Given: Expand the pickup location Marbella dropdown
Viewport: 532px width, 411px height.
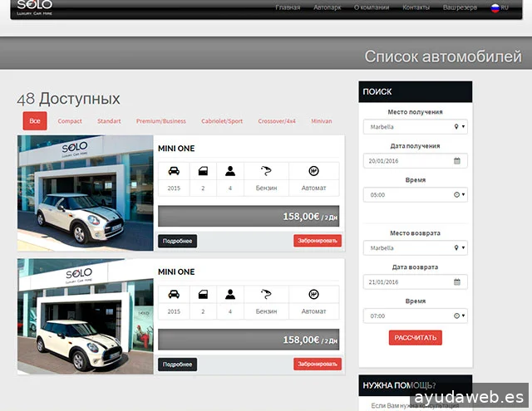Looking at the screenshot, I should (415, 127).
